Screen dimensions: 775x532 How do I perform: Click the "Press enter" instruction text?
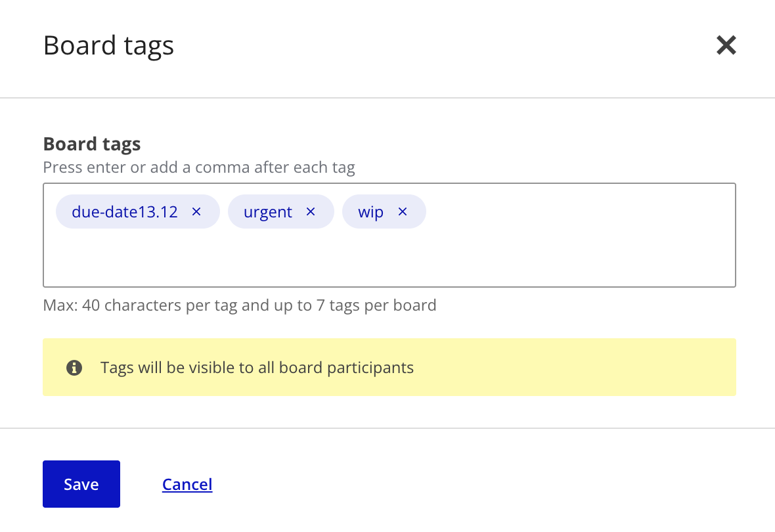tap(198, 167)
